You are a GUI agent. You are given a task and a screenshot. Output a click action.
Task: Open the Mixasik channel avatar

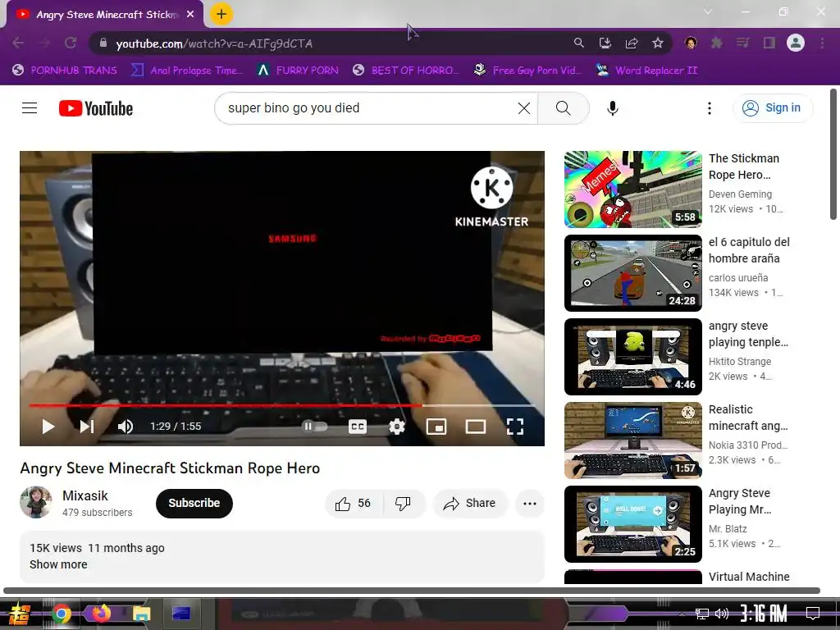36,503
